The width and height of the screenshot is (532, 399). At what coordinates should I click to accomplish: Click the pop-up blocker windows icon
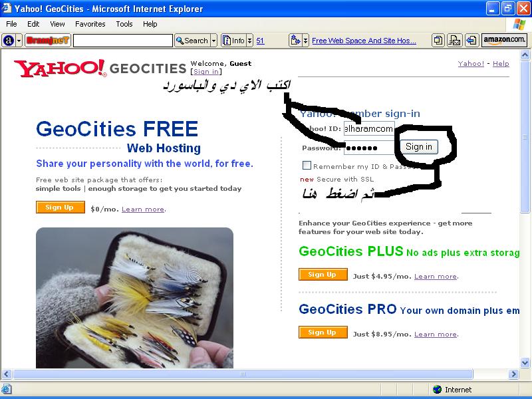[x=438, y=41]
